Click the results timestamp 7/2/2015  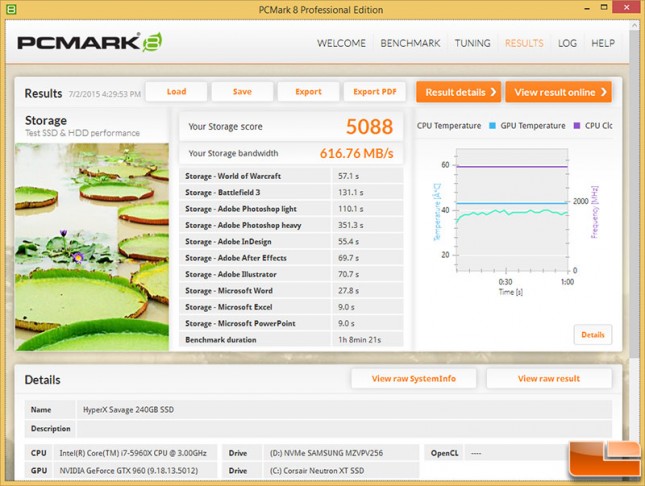coord(104,94)
